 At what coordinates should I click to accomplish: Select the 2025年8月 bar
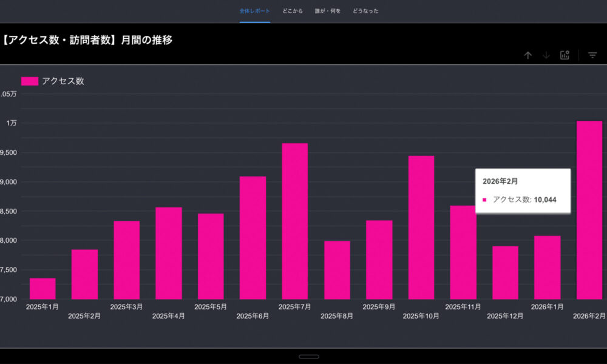click(x=337, y=270)
